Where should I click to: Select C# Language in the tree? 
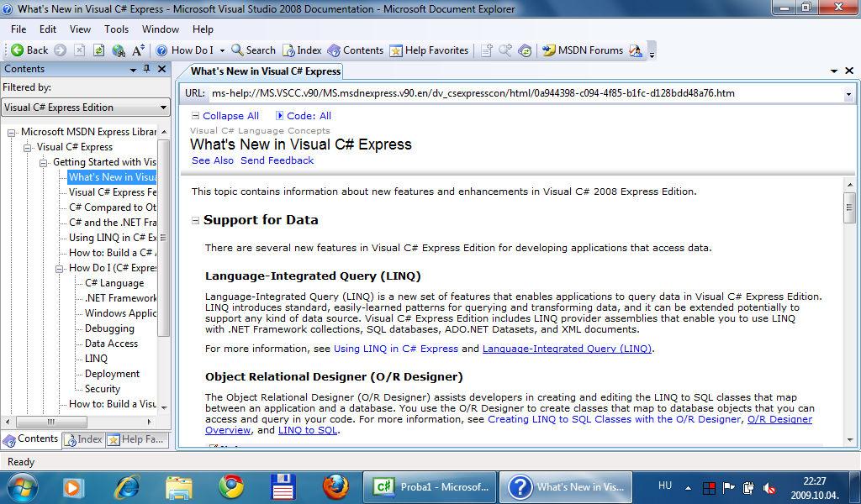click(x=114, y=283)
